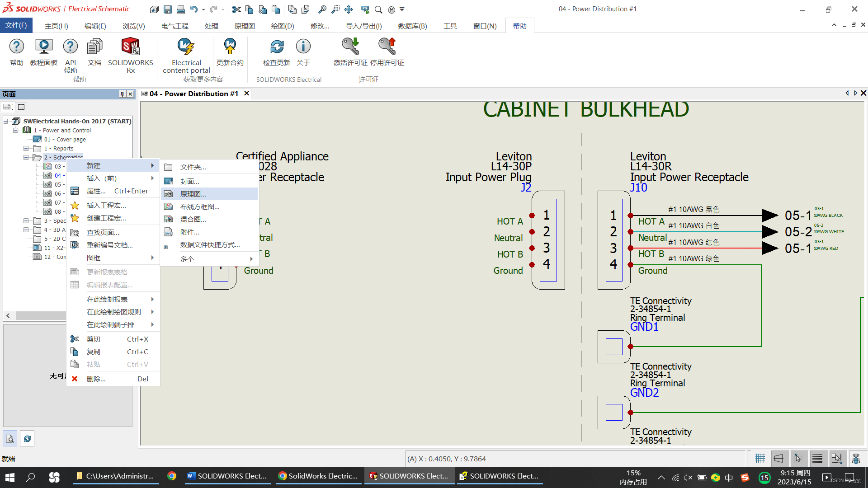
Task: Expand the Multiple submenu arrow
Action: point(251,259)
